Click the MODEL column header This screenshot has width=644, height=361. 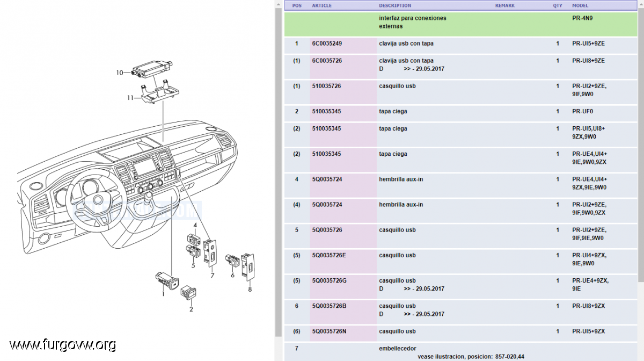[x=580, y=5]
